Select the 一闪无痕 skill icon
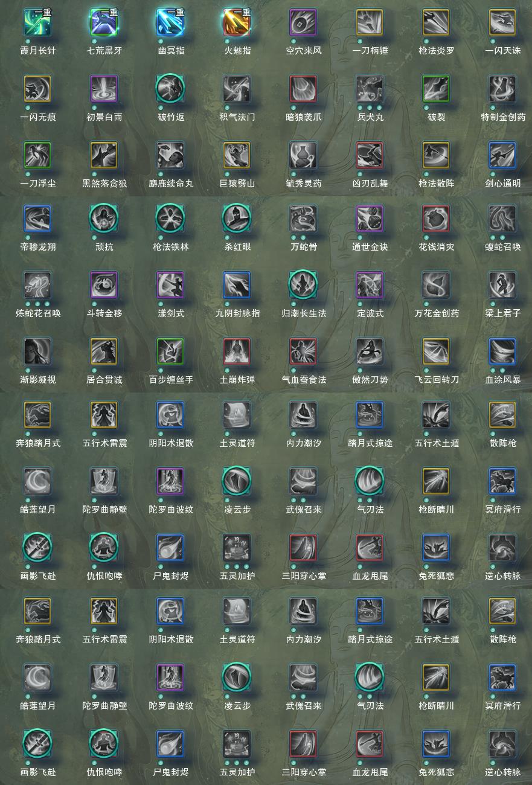Image resolution: width=532 pixels, height=785 pixels. click(x=37, y=89)
